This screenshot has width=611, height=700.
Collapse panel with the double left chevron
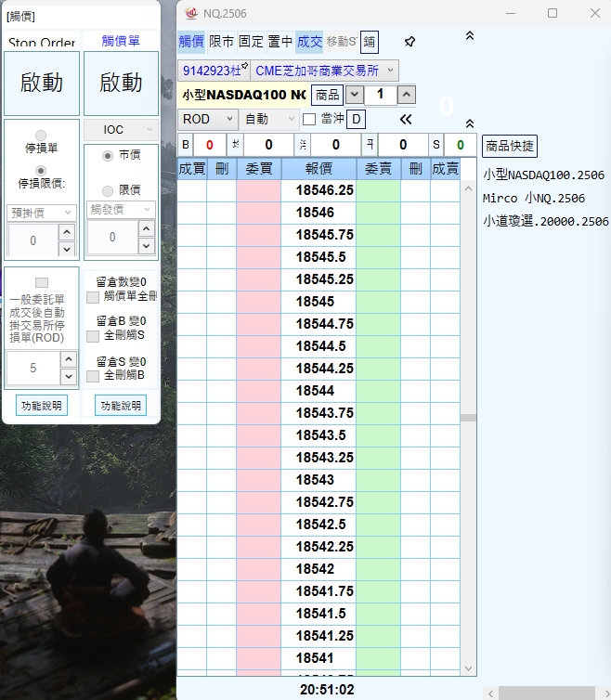tap(406, 120)
